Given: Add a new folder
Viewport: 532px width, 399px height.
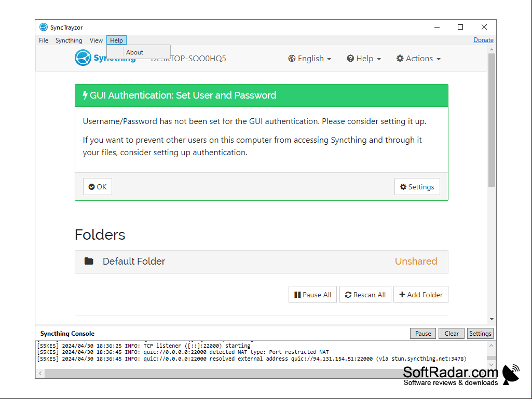Looking at the screenshot, I should point(421,295).
